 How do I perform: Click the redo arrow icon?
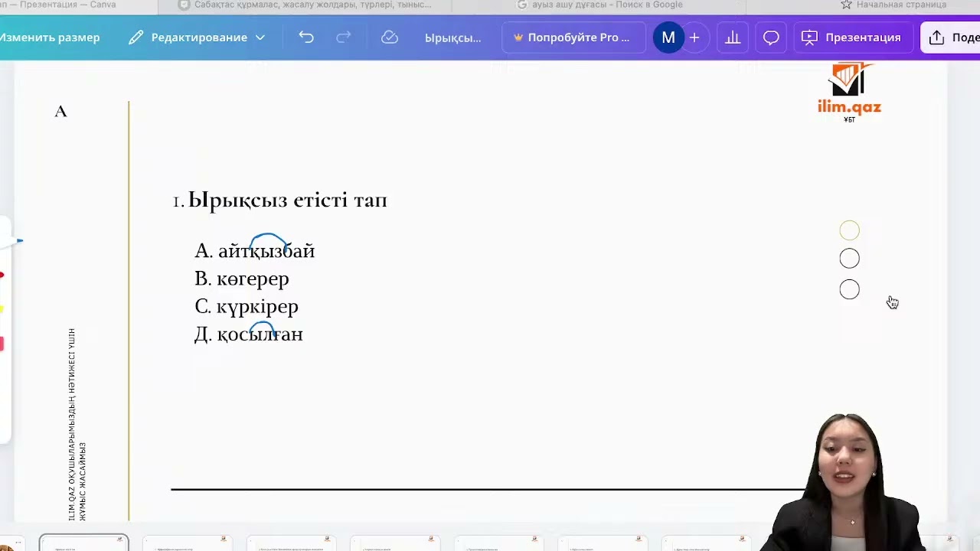click(x=344, y=37)
